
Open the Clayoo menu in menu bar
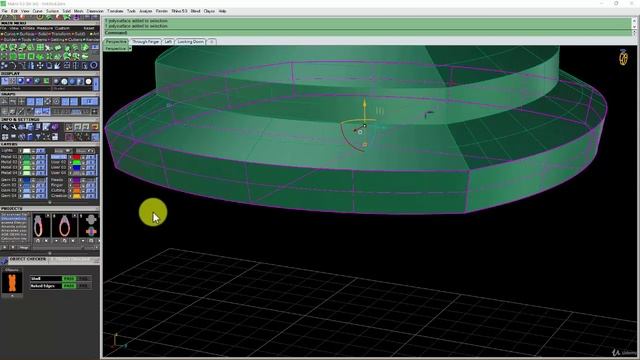pyautogui.click(x=209, y=11)
